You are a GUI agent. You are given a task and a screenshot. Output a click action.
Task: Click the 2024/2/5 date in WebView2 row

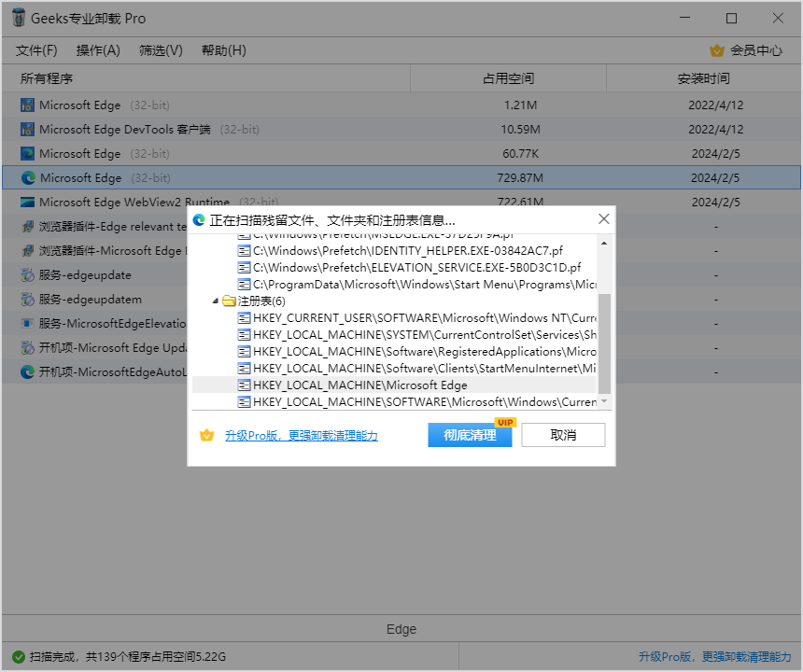click(x=715, y=203)
